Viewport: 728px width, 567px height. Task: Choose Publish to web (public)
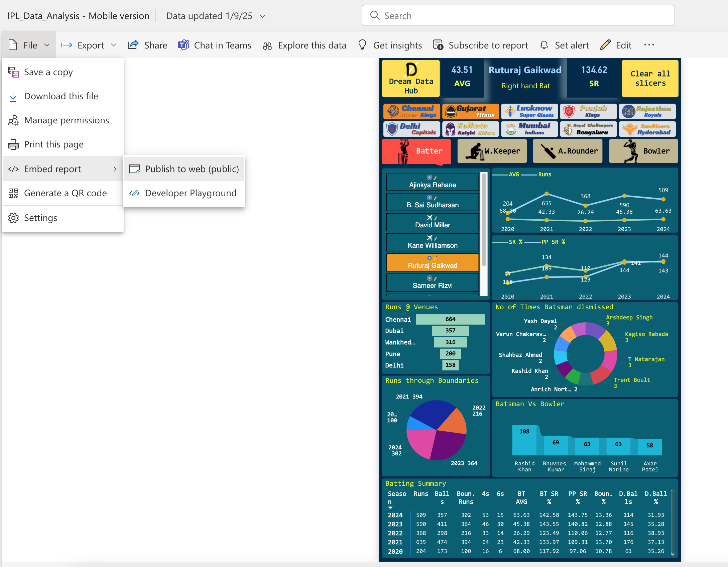click(x=184, y=169)
